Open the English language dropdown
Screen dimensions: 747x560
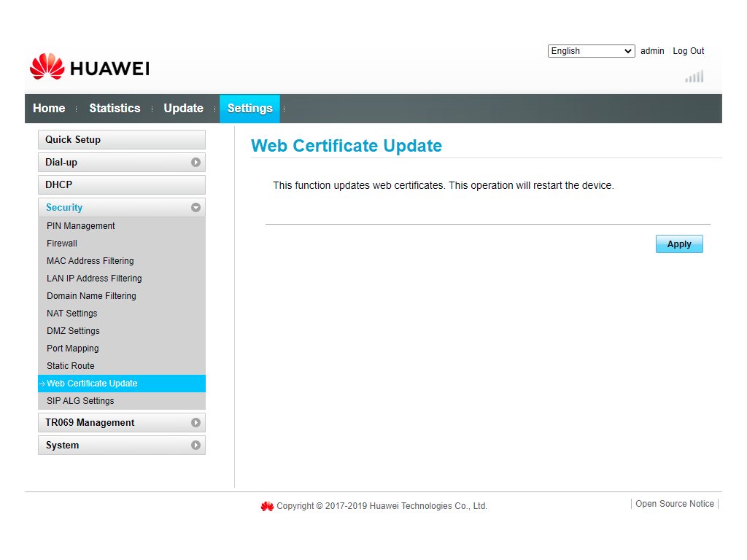point(591,51)
